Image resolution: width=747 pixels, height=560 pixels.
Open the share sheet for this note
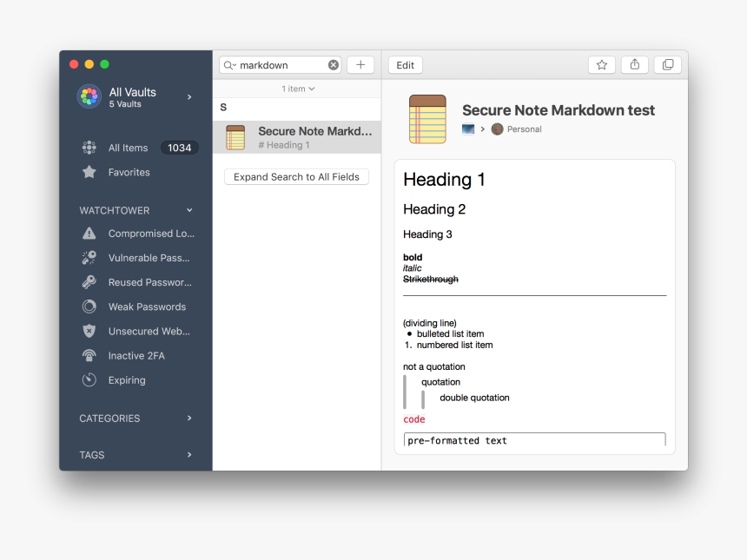pyautogui.click(x=634, y=64)
